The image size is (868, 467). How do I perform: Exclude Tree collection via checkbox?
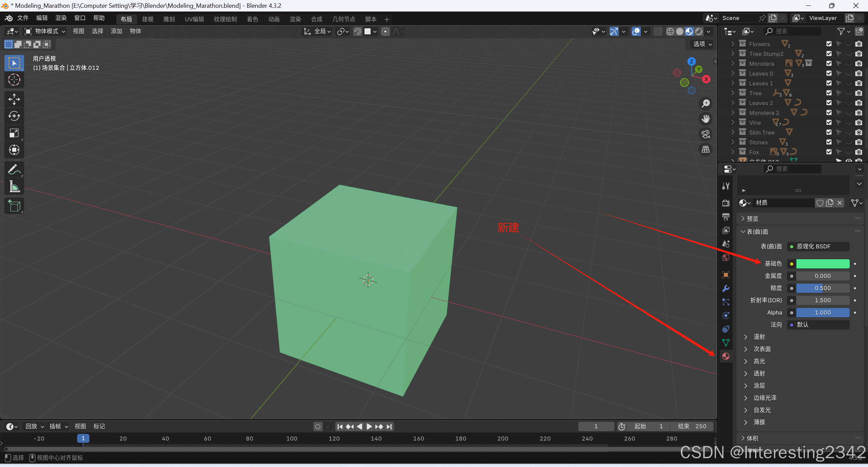tap(829, 93)
